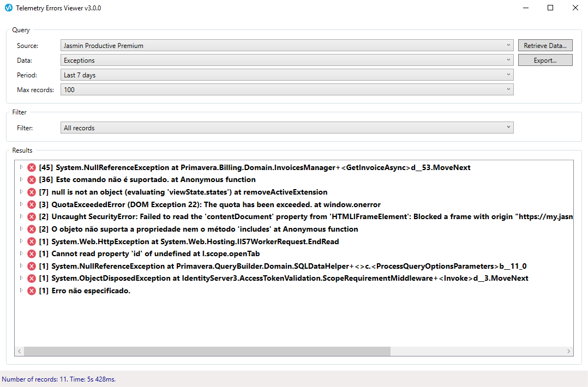Click the red error icon for the [45] NullReferenceException row
Viewport: 588px width, 387px height.
32,167
